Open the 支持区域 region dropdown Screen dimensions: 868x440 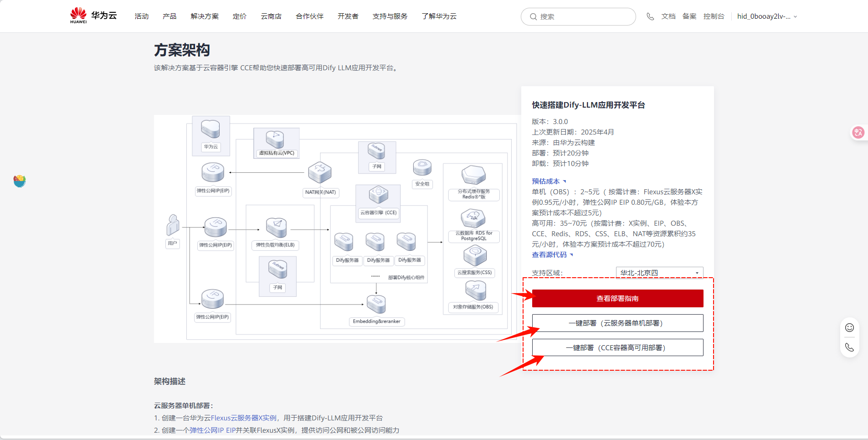(659, 273)
